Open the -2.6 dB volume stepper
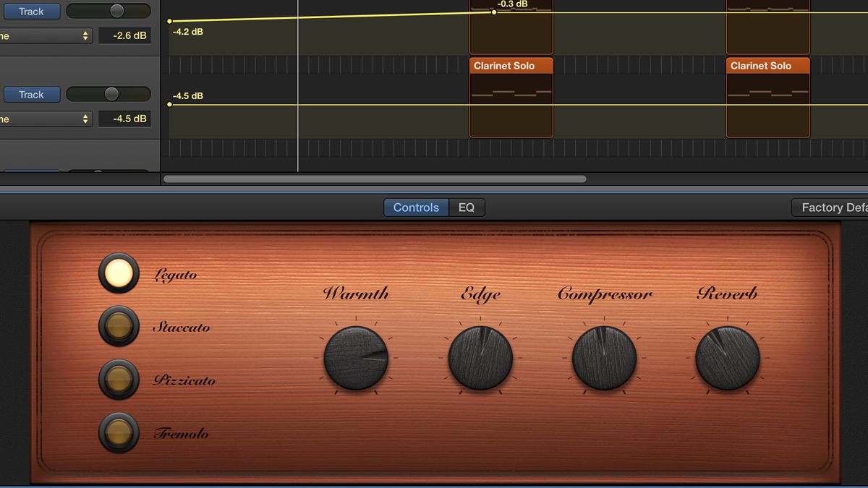The image size is (868, 488). pos(124,35)
